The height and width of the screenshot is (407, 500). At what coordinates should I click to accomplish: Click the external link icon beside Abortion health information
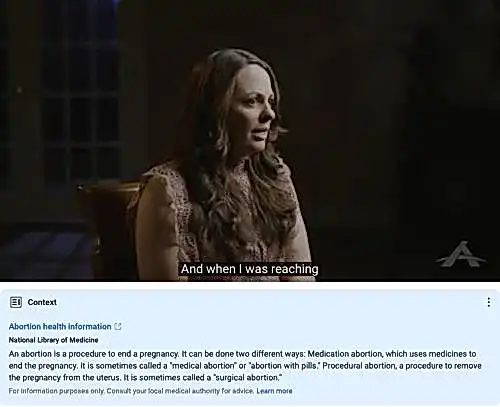coord(118,326)
